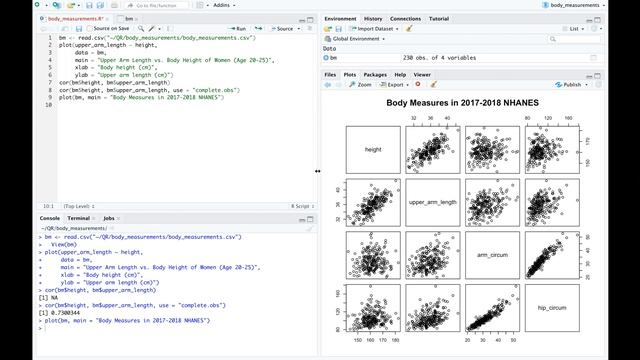The width and height of the screenshot is (640, 360).
Task: Switch to the Files tab
Action: point(330,75)
